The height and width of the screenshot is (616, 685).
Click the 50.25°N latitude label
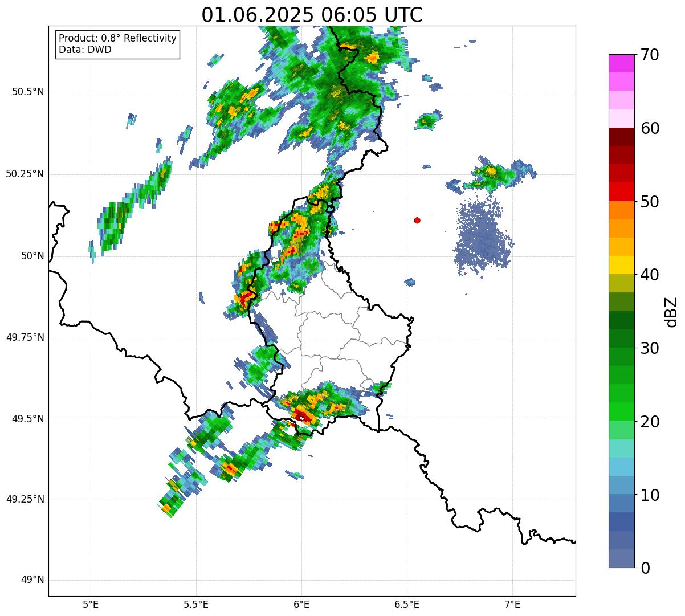[x=25, y=174]
